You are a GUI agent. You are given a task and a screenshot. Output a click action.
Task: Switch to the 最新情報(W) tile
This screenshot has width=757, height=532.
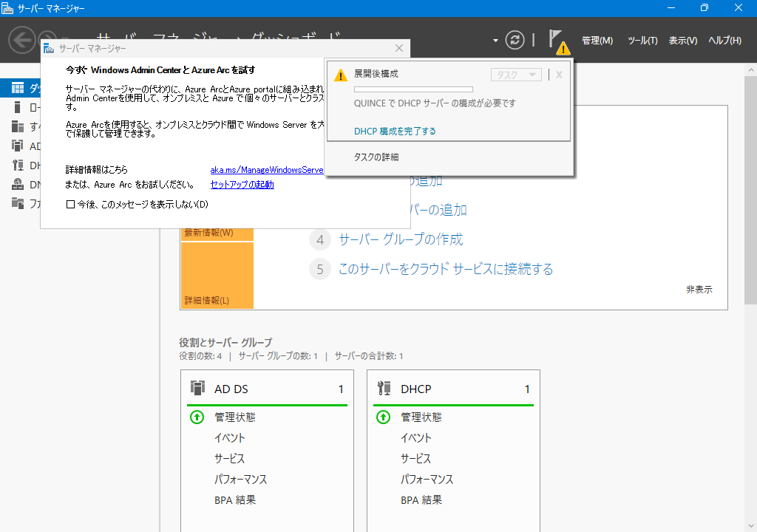(x=217, y=234)
